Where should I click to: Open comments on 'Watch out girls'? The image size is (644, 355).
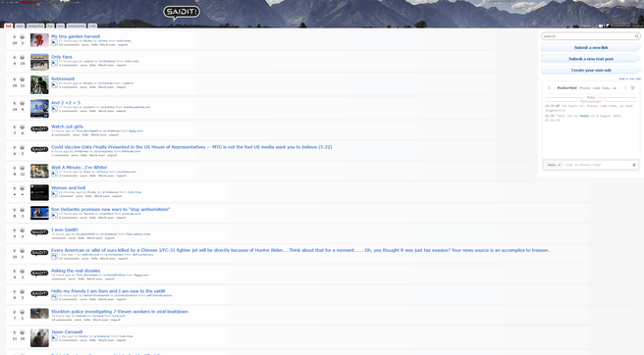(x=61, y=135)
